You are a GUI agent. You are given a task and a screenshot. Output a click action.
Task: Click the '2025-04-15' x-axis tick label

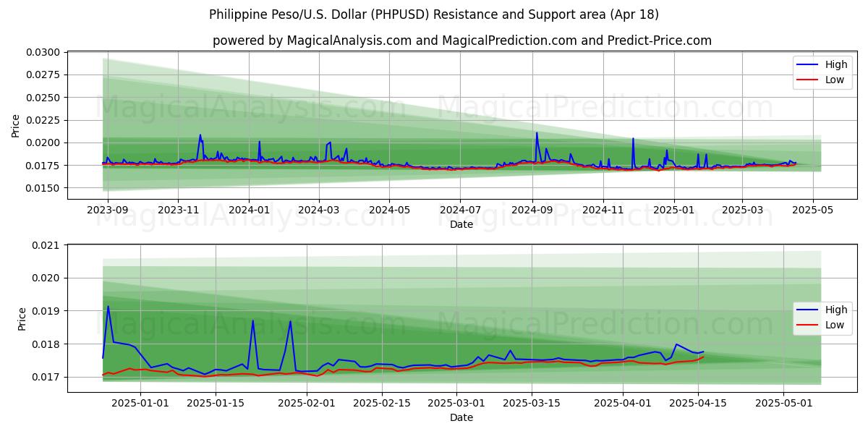pyautogui.click(x=699, y=403)
